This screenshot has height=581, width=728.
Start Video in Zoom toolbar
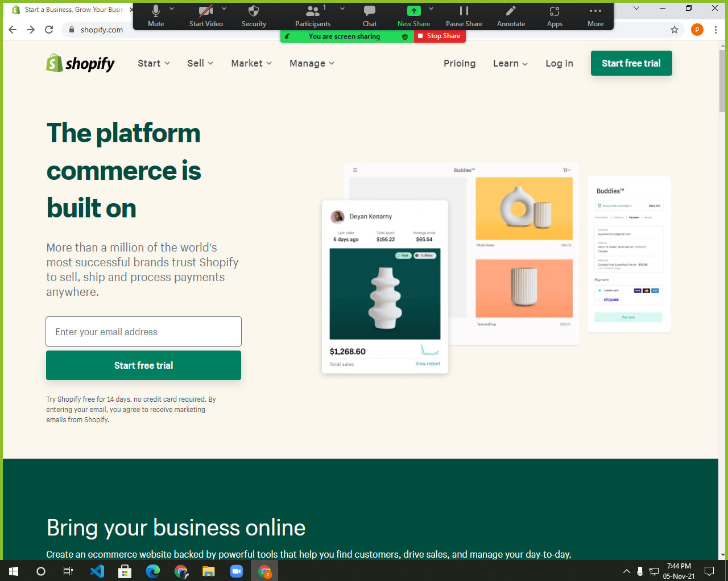click(206, 16)
